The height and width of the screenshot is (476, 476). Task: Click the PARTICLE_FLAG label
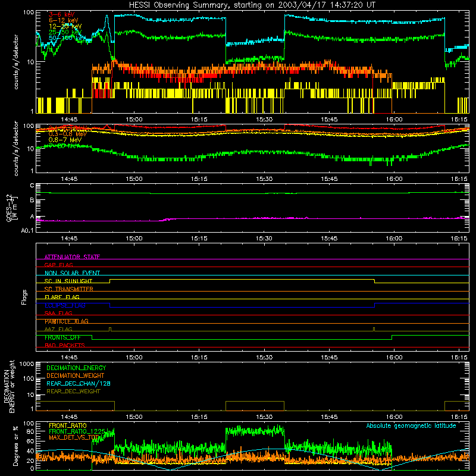pyautogui.click(x=67, y=321)
